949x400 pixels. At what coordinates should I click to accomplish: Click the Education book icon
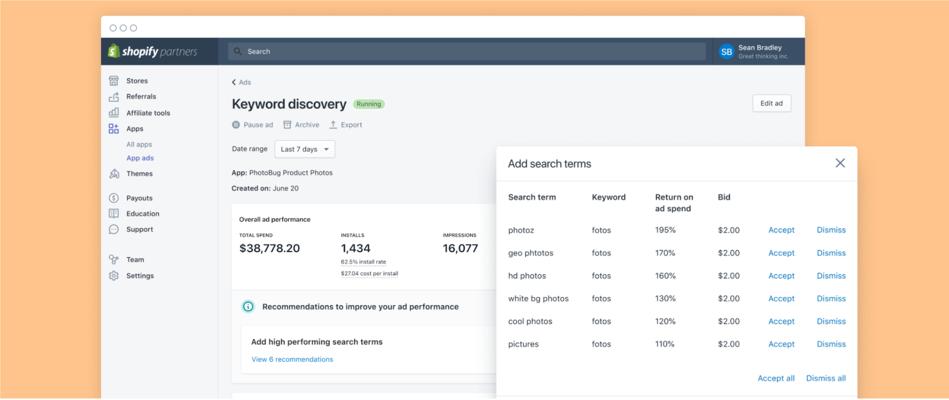click(114, 214)
